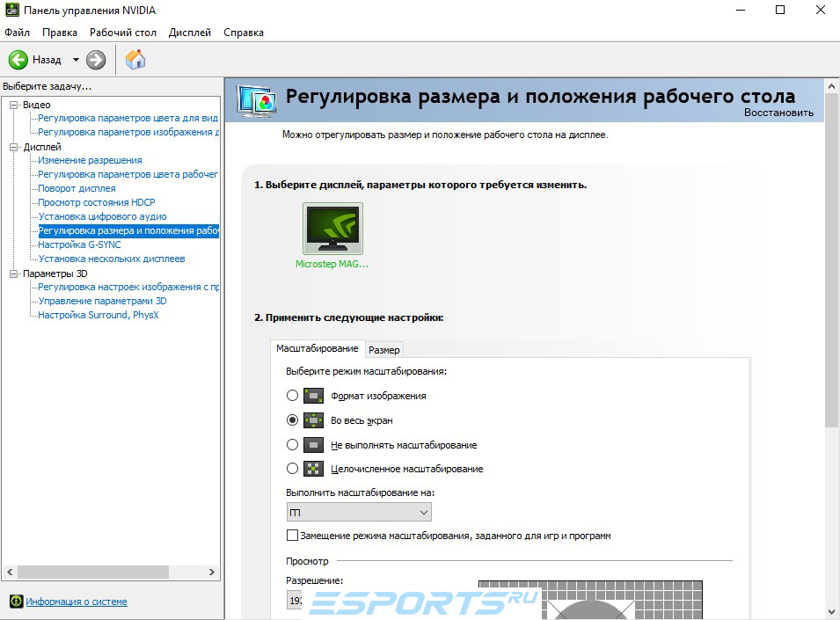840x620 pixels.
Task: Click the green Back arrow icon
Action: [x=18, y=60]
